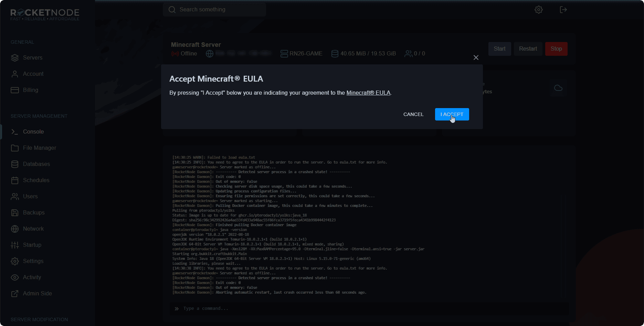Go to the Account page
The image size is (644, 326).
[33, 74]
